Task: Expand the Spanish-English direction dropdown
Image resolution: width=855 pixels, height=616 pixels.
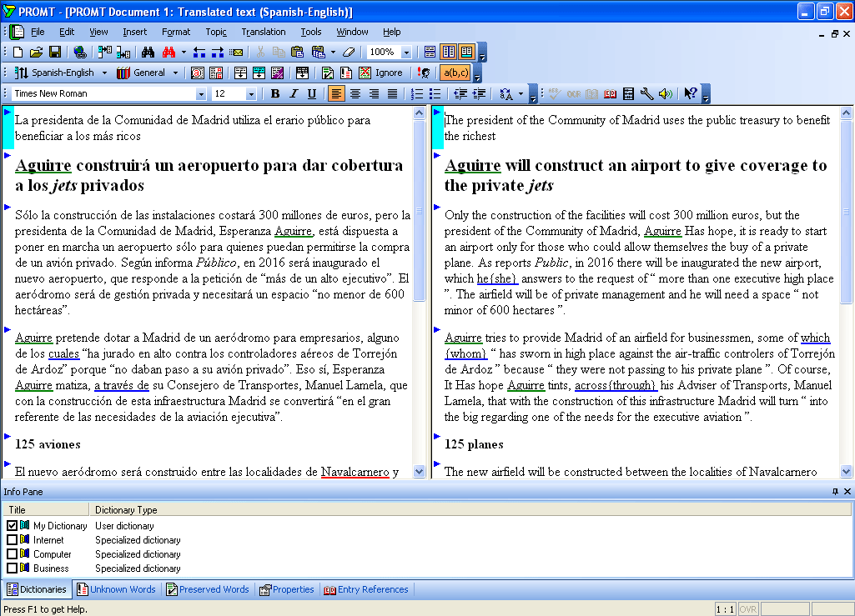Action: tap(105, 73)
